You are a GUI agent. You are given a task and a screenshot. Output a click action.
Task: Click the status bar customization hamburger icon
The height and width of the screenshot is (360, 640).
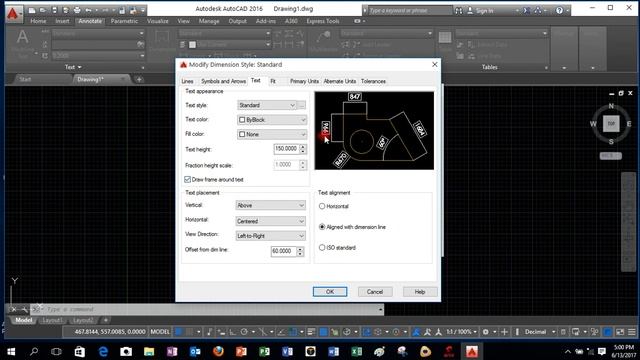click(631, 332)
